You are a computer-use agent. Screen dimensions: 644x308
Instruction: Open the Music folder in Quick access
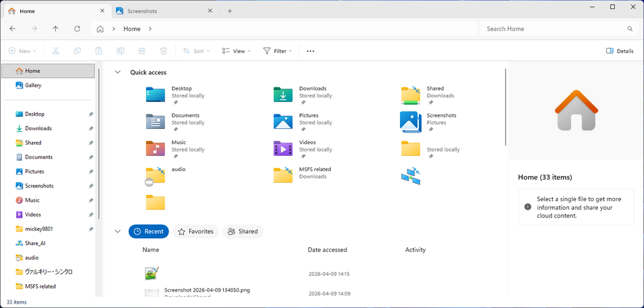(155, 149)
